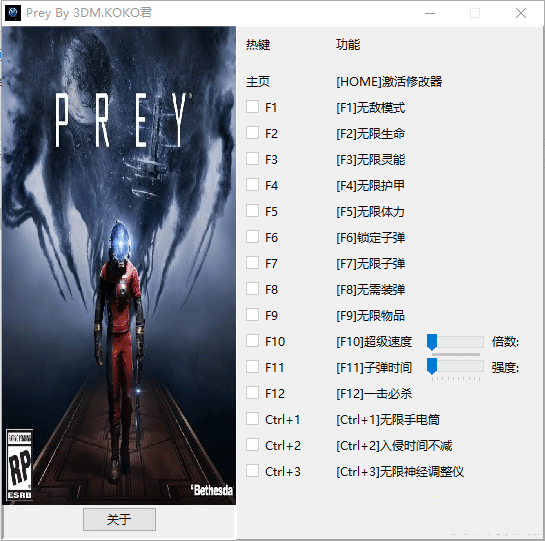Enable the F7 无限子弹 checkbox
This screenshot has height=541, width=545.
pyautogui.click(x=252, y=263)
